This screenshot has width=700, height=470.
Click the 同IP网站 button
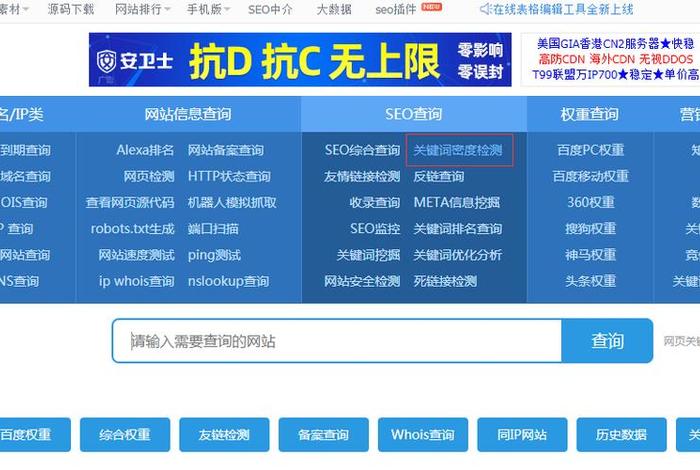pos(522,435)
